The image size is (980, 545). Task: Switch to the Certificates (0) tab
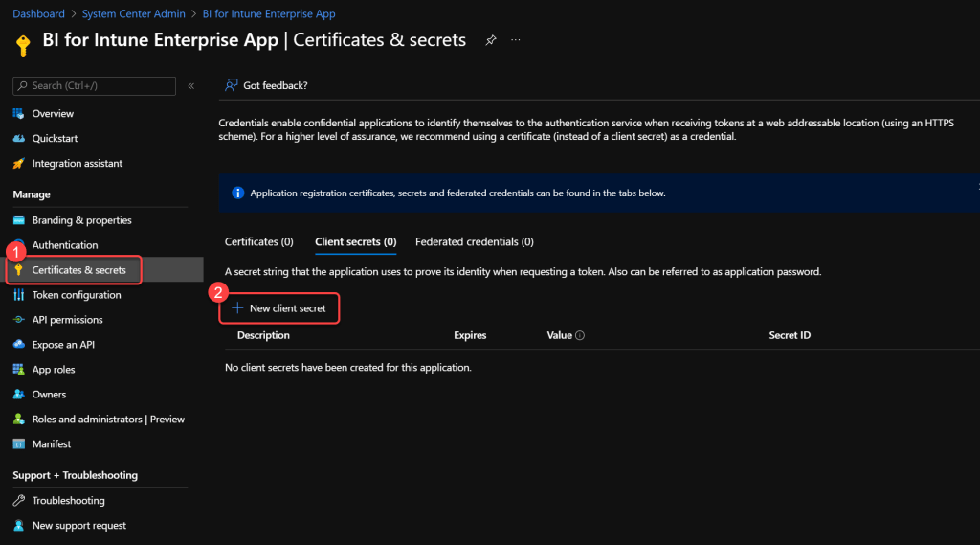pyautogui.click(x=258, y=242)
